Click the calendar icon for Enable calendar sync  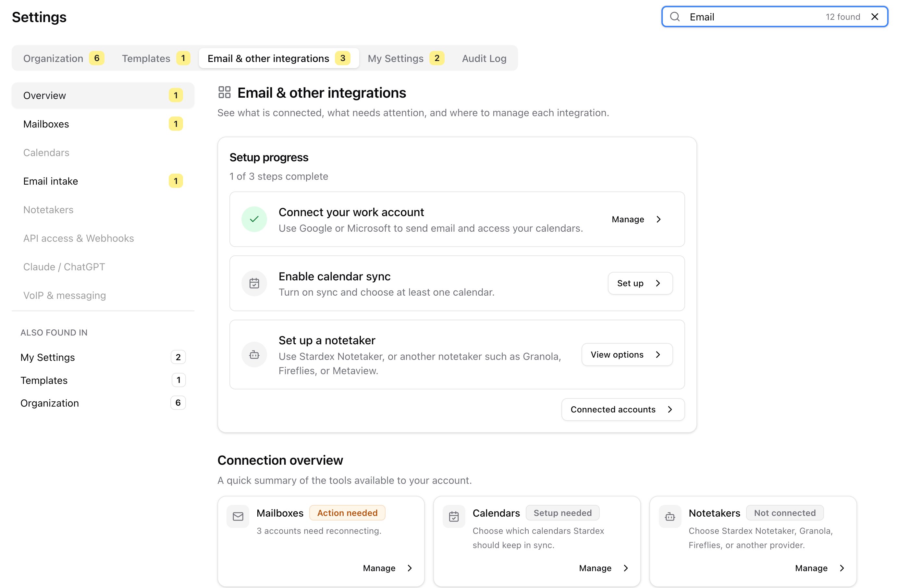click(254, 283)
